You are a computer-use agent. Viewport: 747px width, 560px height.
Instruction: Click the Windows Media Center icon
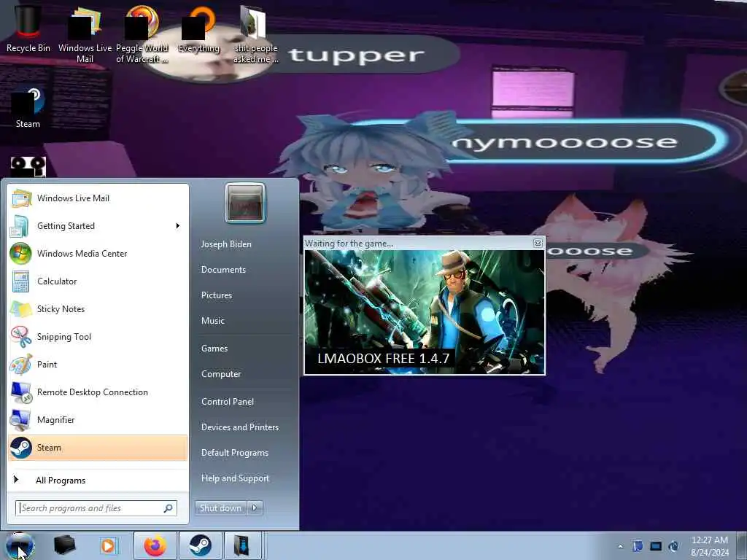point(21,254)
